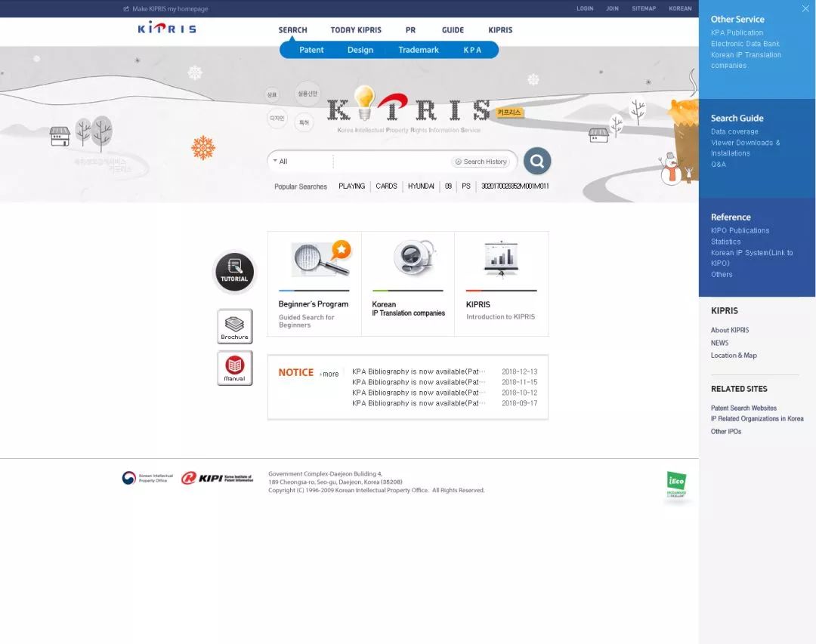
Task: Click KIPRIS presentation chart icon
Action: click(500, 259)
